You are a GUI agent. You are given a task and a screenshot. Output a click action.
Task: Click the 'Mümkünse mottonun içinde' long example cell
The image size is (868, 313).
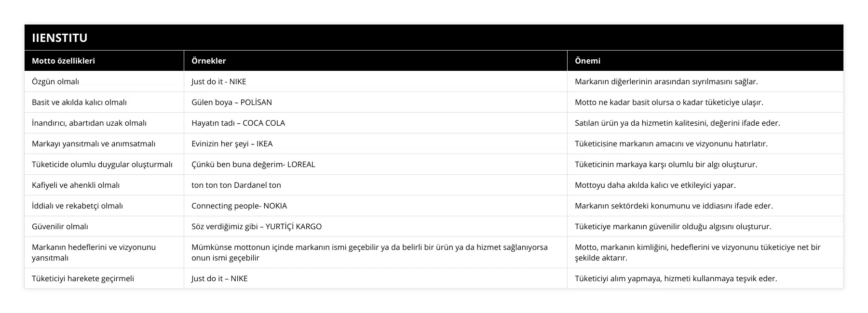(x=369, y=252)
